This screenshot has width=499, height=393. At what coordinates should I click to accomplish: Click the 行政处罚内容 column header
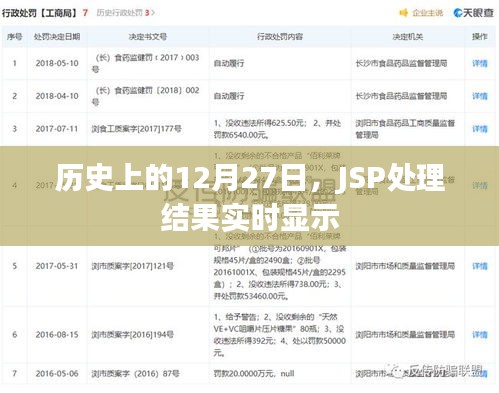[x=280, y=37]
